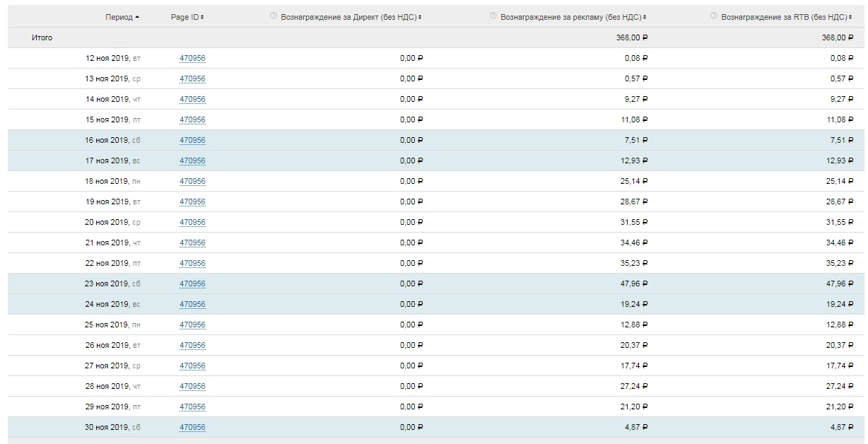Viewport: 868px width, 444px height.
Task: Open Page ID 470956 link for 25 ноя 2019
Action: click(x=192, y=325)
